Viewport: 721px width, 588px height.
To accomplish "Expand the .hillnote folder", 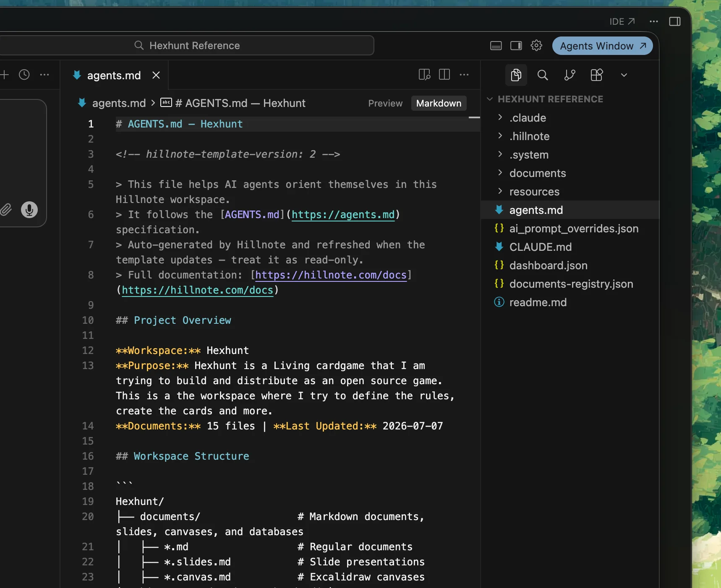I will 529,136.
